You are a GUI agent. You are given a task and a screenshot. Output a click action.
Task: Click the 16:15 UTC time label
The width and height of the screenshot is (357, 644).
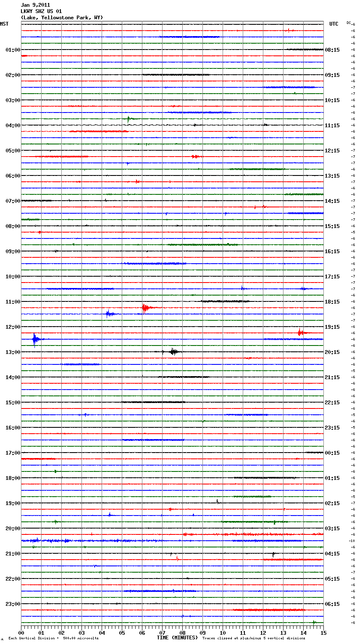click(332, 251)
